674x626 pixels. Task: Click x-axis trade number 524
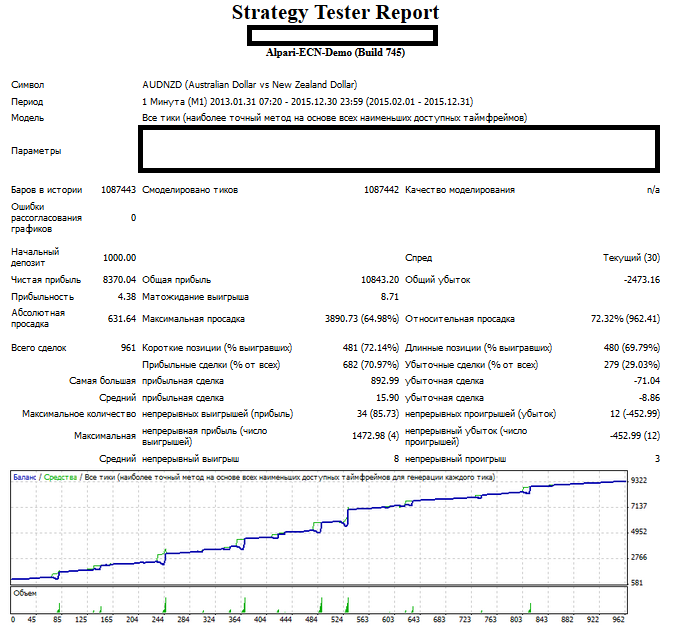coord(337,620)
